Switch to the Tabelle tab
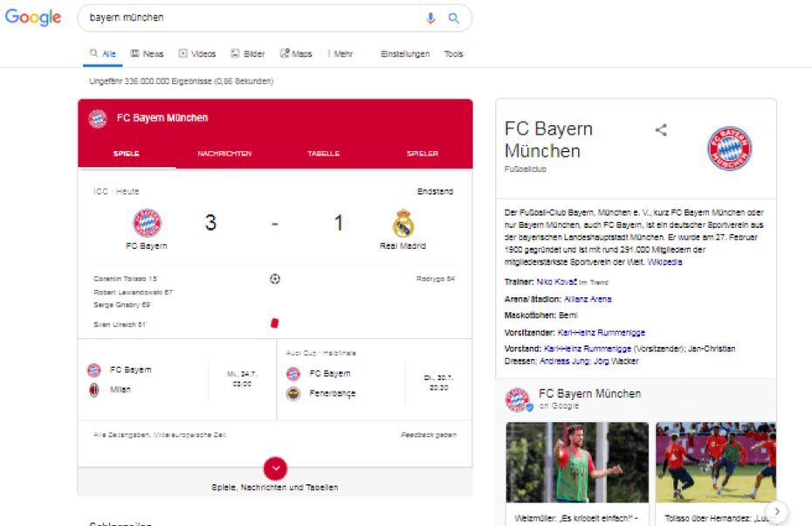The height and width of the screenshot is (526, 812). (323, 154)
